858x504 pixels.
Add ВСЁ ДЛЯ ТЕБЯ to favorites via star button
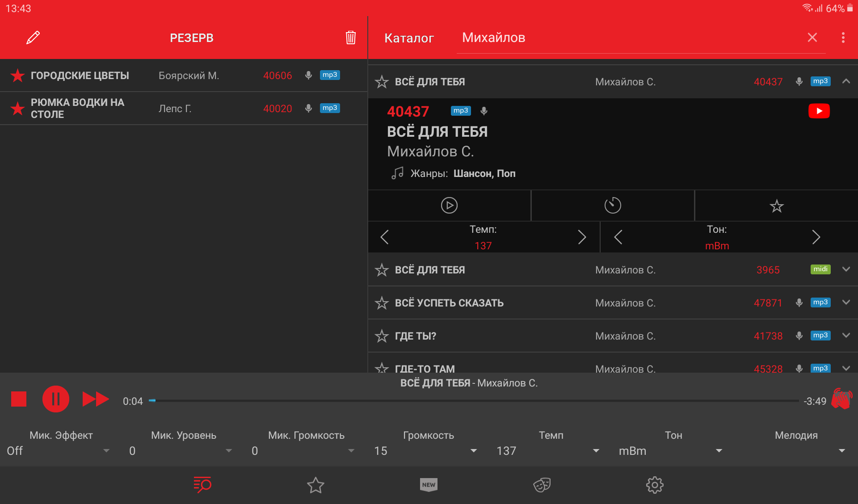tap(777, 206)
